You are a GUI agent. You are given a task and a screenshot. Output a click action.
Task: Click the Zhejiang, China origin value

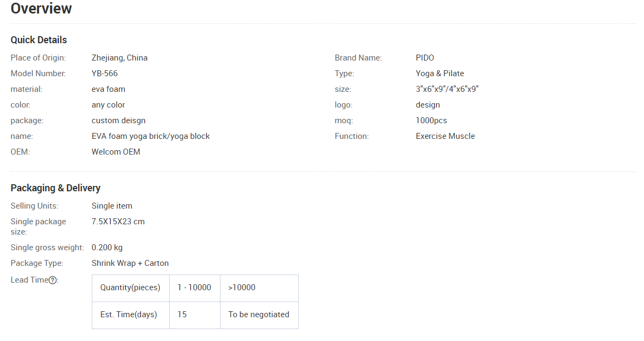(119, 58)
